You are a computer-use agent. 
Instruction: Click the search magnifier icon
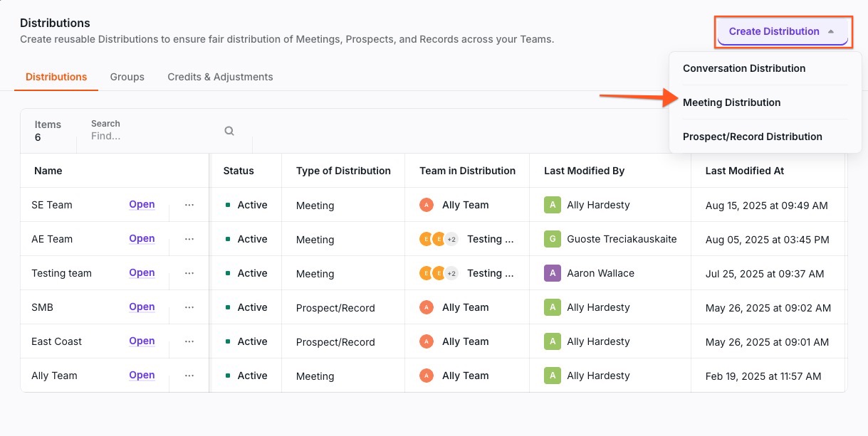click(x=229, y=130)
